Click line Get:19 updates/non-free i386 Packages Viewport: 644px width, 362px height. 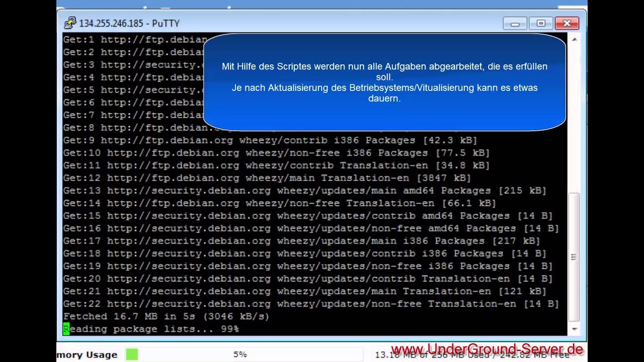point(308,266)
